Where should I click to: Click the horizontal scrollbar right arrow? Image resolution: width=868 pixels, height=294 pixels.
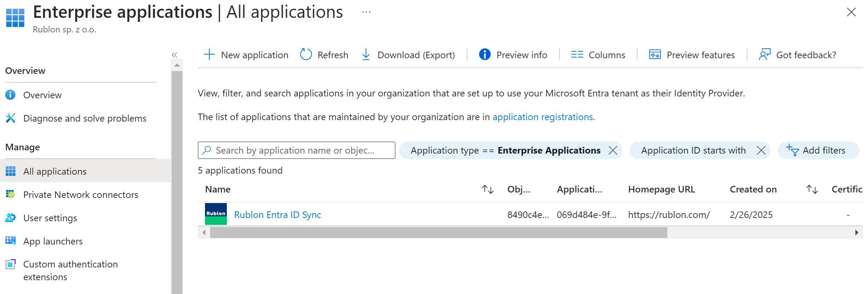[857, 233]
